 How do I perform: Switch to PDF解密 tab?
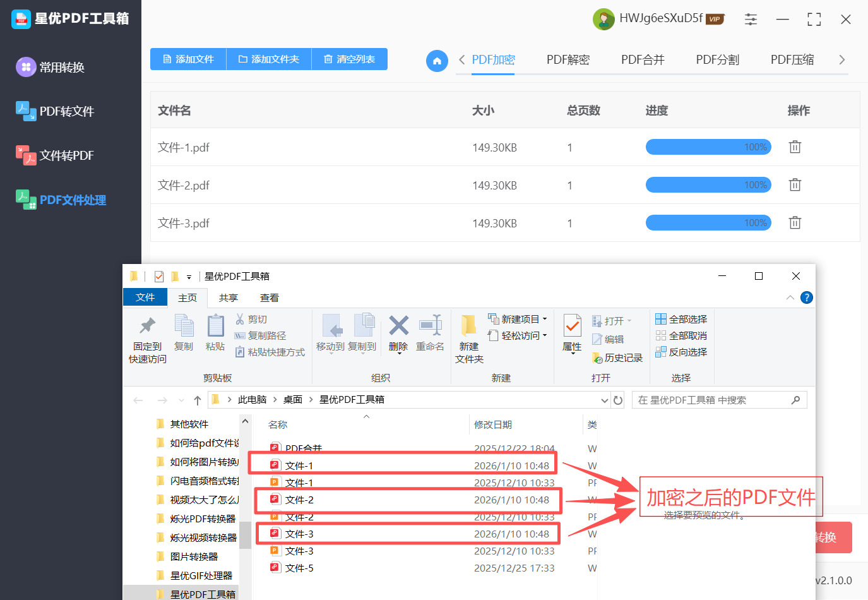[x=568, y=60]
